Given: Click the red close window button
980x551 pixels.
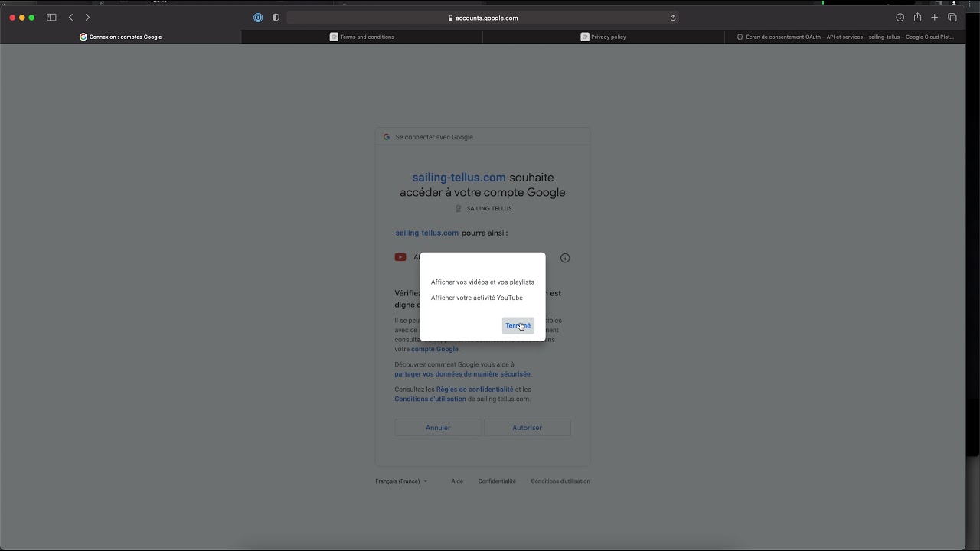Looking at the screenshot, I should tap(12, 18).
